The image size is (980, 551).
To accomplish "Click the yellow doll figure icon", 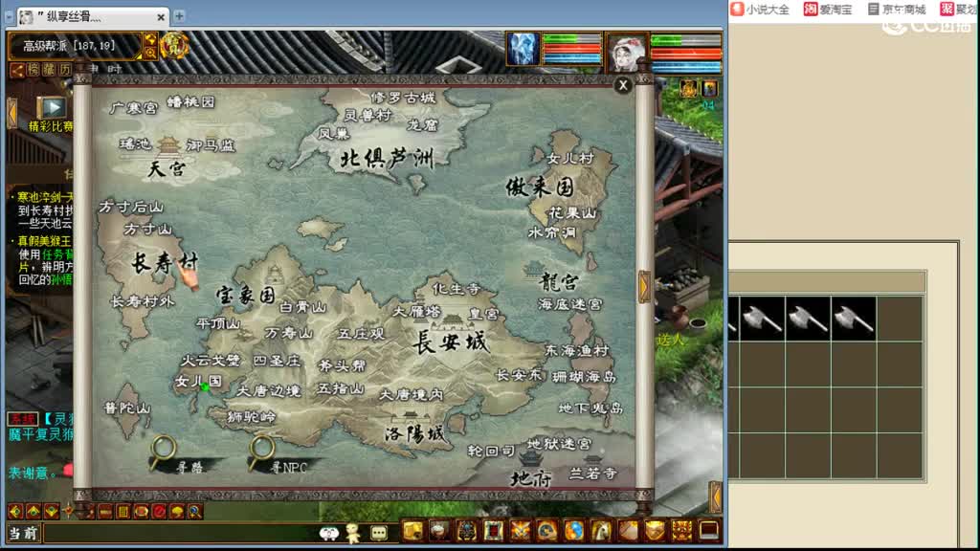I will pos(354,533).
